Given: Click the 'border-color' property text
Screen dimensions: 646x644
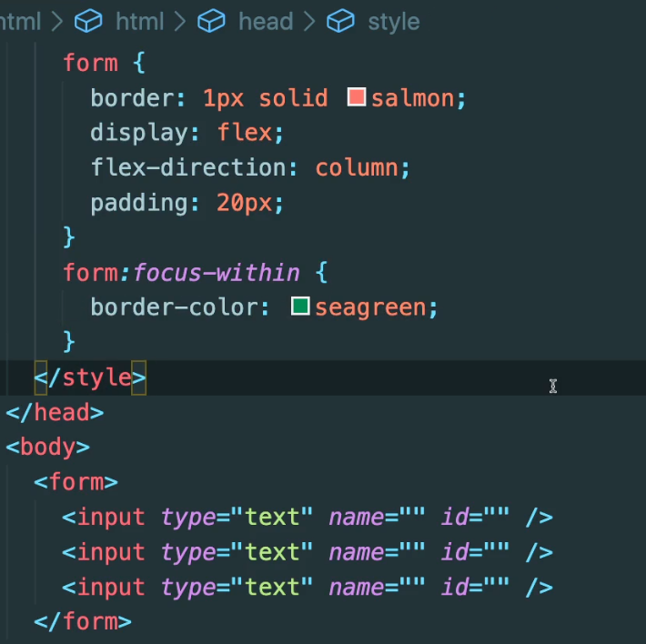Looking at the screenshot, I should [x=175, y=307].
